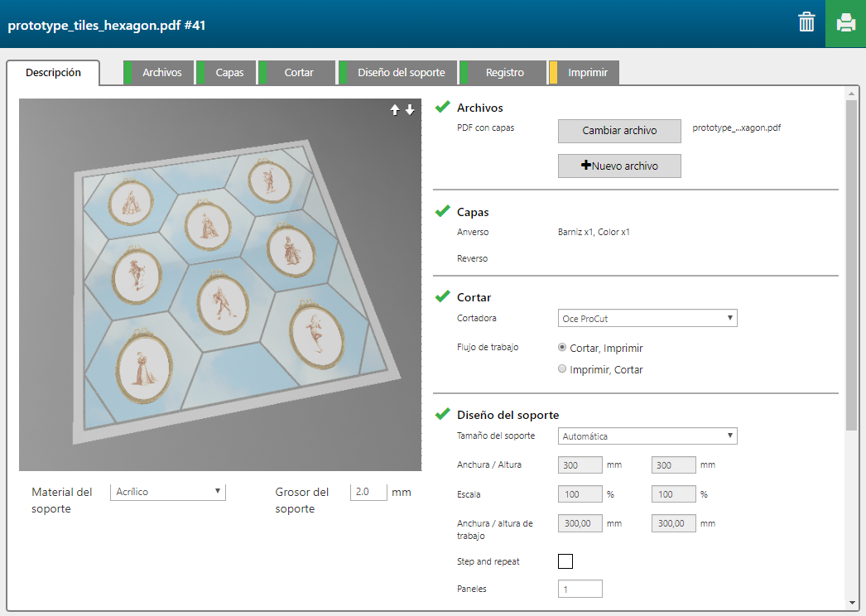This screenshot has height=616, width=866.
Task: Click the green print icon
Action: (x=845, y=23)
